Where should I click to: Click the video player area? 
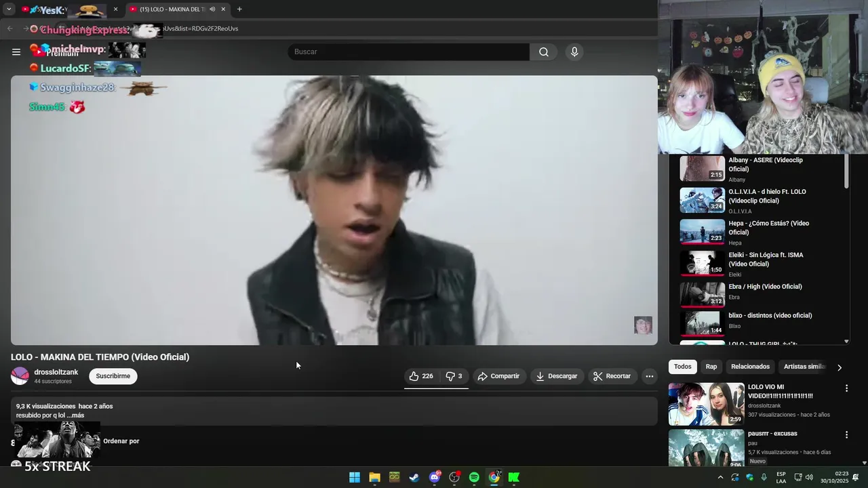point(334,210)
